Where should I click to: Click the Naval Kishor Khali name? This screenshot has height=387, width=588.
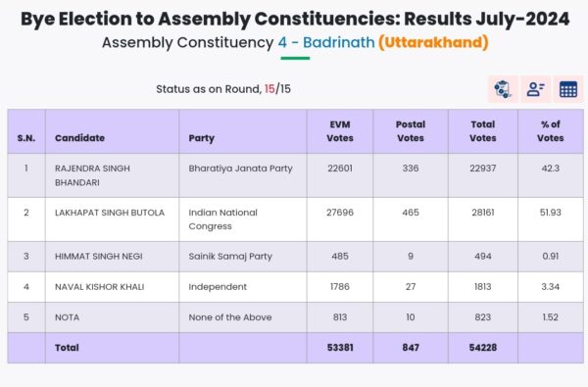point(99,287)
